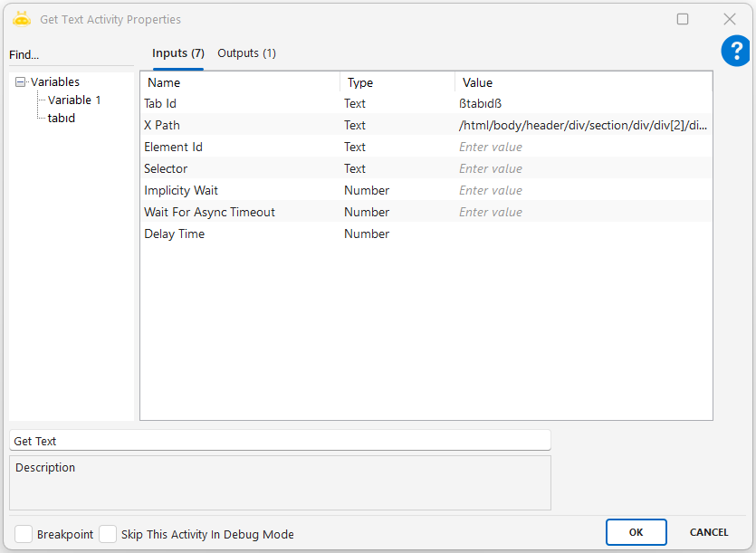This screenshot has width=756, height=553.
Task: Select the tabıd variable in tree
Action: 62,118
